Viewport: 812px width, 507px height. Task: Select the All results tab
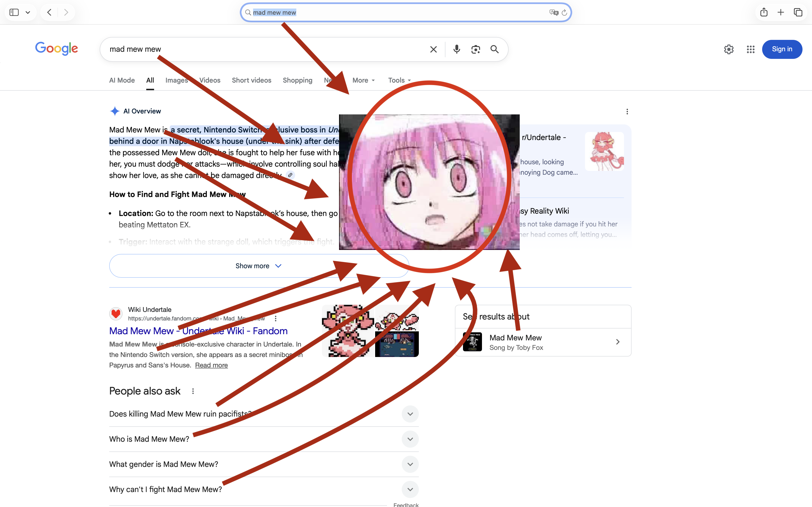coord(150,80)
